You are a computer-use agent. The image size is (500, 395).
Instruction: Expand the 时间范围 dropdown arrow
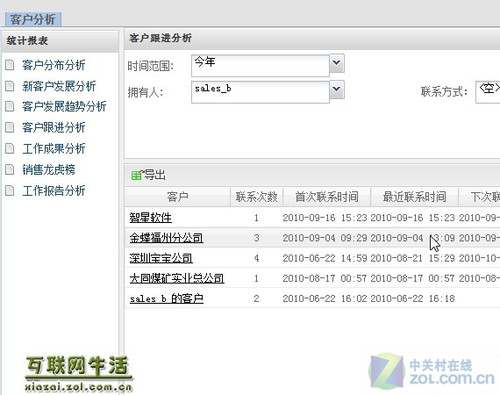337,63
